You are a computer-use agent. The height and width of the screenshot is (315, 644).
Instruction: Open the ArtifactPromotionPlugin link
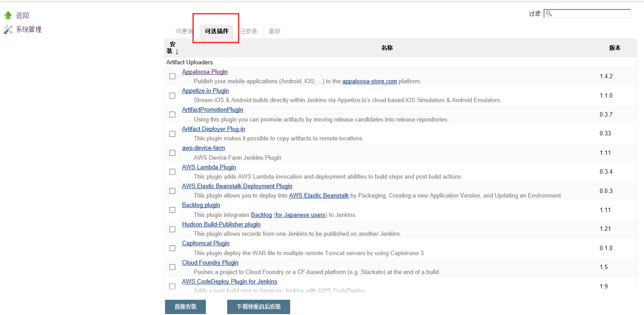click(213, 110)
